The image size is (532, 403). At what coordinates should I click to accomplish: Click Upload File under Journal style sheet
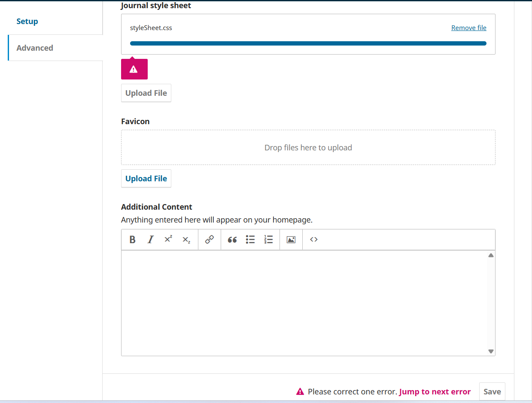coord(146,93)
